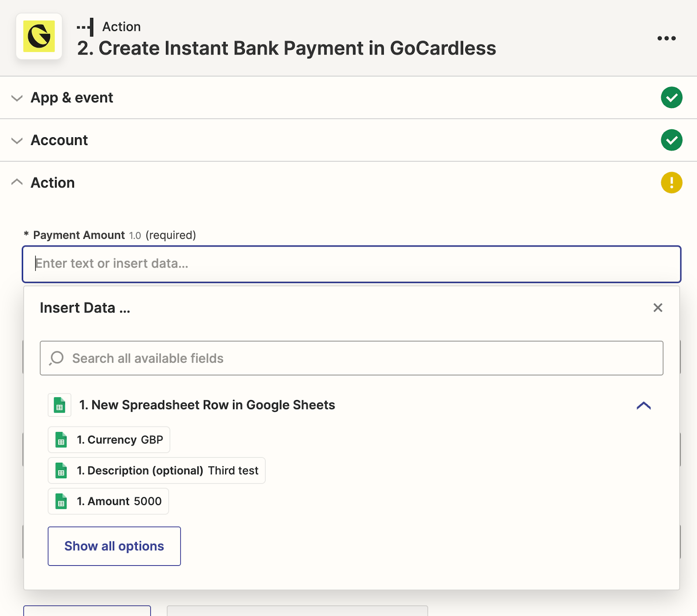Screen dimensions: 697x616
Task: Insert the Description (optional) Third test field
Action: (x=156, y=471)
